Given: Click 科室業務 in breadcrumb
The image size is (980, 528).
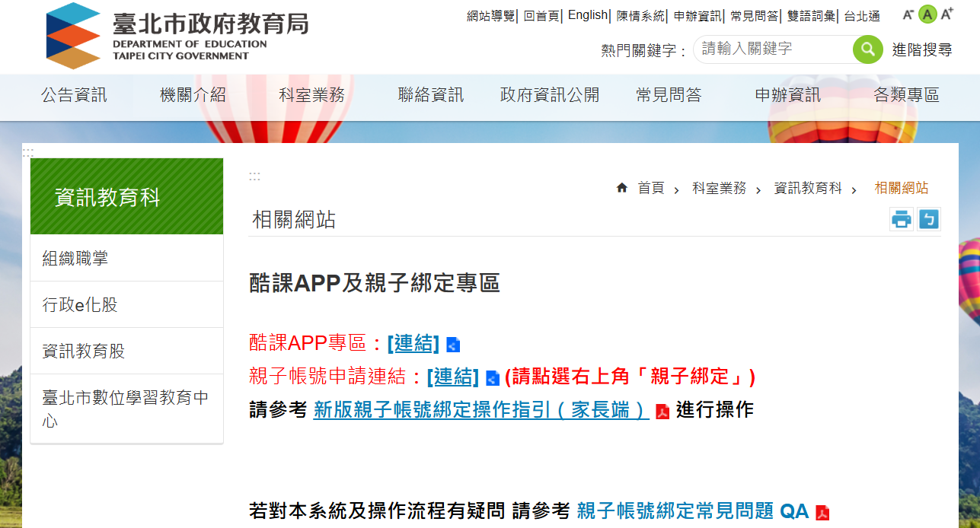Looking at the screenshot, I should point(719,188).
